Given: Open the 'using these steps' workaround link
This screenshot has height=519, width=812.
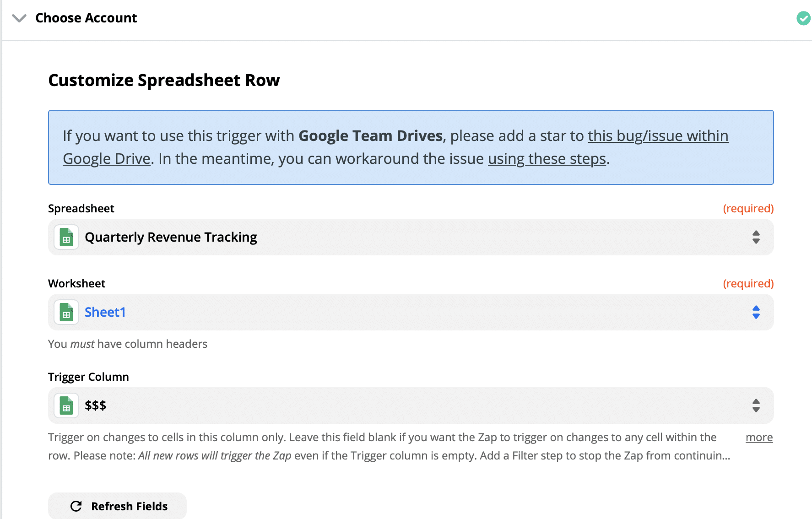Looking at the screenshot, I should pyautogui.click(x=547, y=159).
